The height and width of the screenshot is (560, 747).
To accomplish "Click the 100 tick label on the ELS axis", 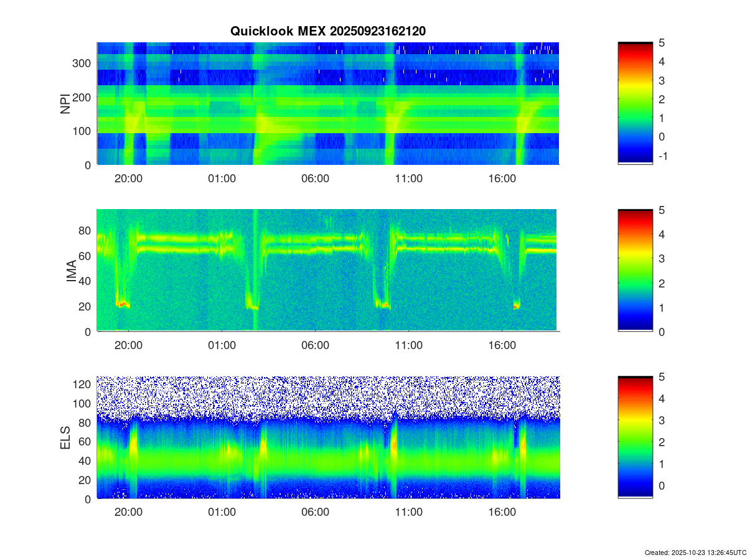I will pos(83,403).
